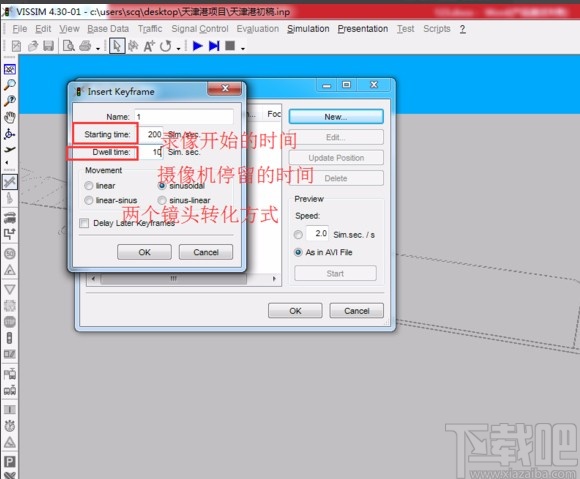The height and width of the screenshot is (479, 580).
Task: Click the New... keyframe button
Action: click(x=336, y=117)
